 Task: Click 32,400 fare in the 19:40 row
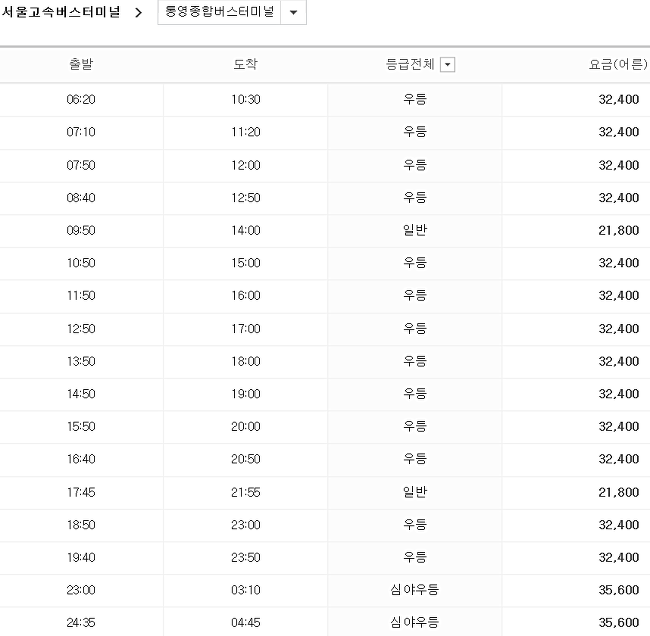[618, 558]
